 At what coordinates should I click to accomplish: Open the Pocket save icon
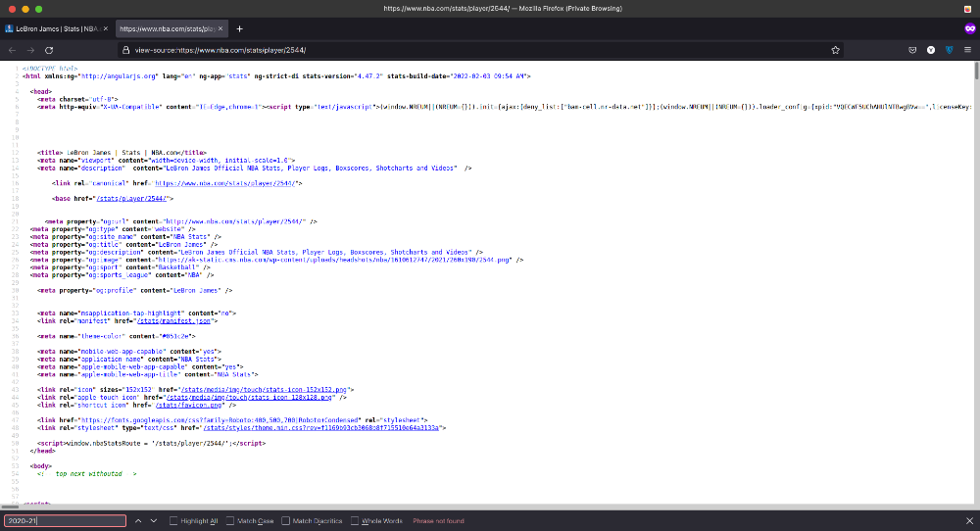click(912, 50)
